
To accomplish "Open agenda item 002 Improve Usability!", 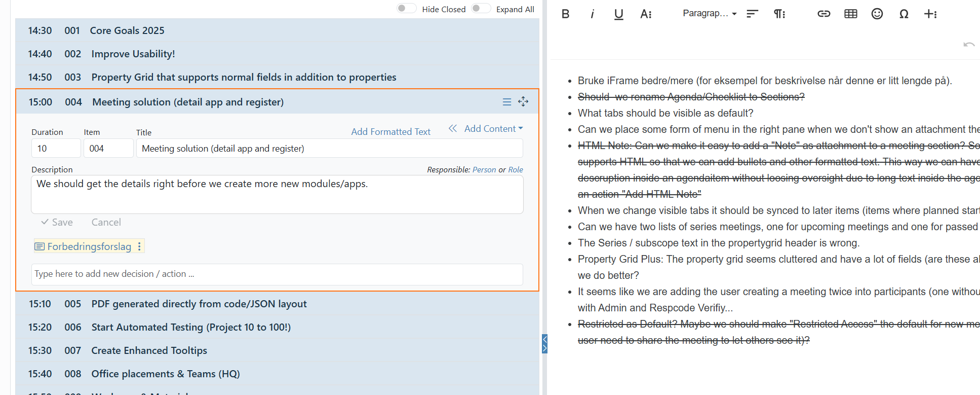I will click(x=277, y=54).
